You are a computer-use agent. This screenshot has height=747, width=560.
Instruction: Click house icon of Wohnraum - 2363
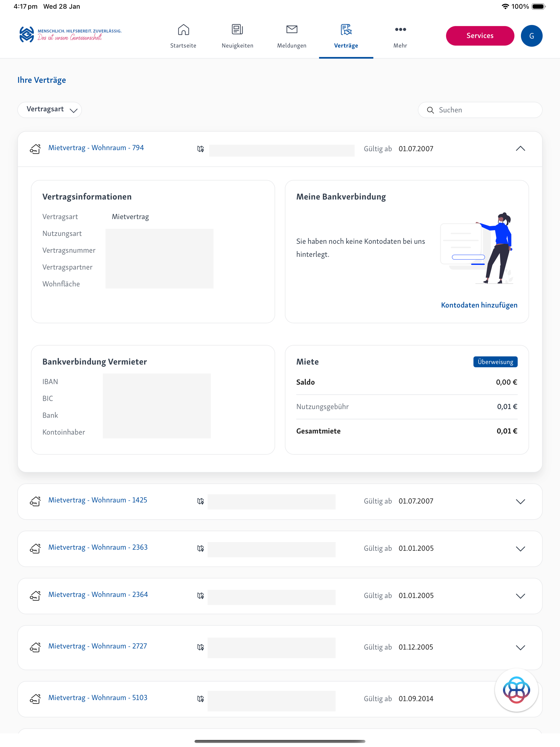point(35,548)
